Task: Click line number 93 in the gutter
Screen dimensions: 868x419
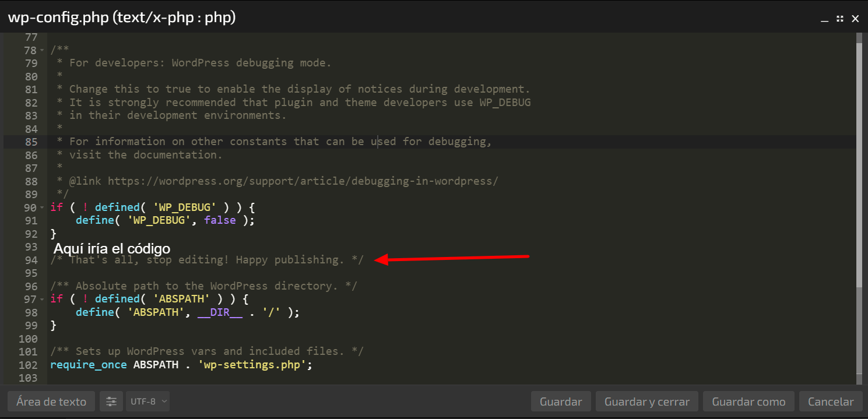Action: click(31, 247)
